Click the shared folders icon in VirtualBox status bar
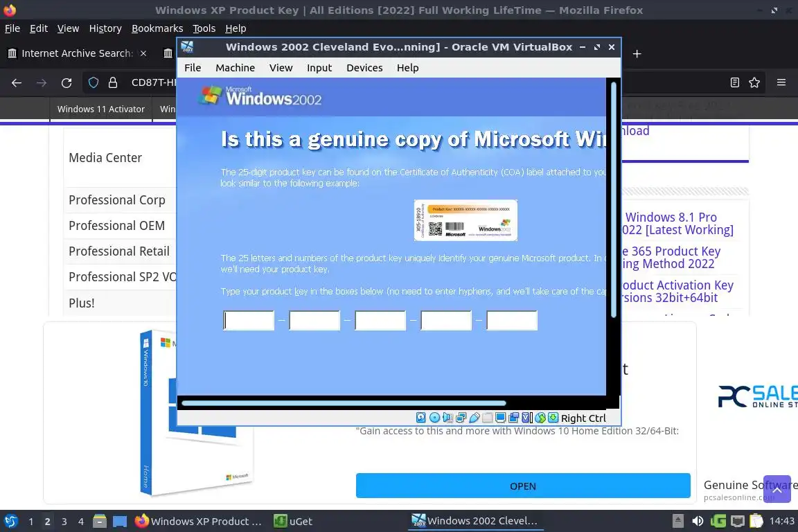 click(488, 418)
